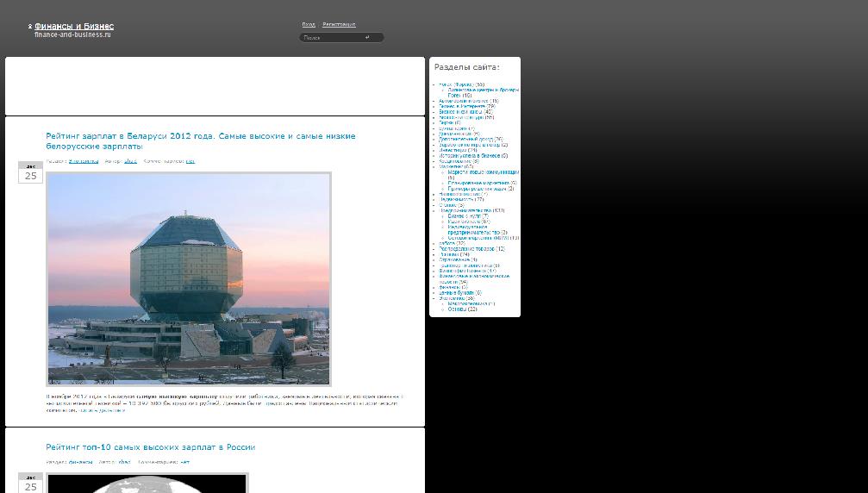Open Макроэкономика sidebar subcategory
This screenshot has width=868, height=493.
468,303
